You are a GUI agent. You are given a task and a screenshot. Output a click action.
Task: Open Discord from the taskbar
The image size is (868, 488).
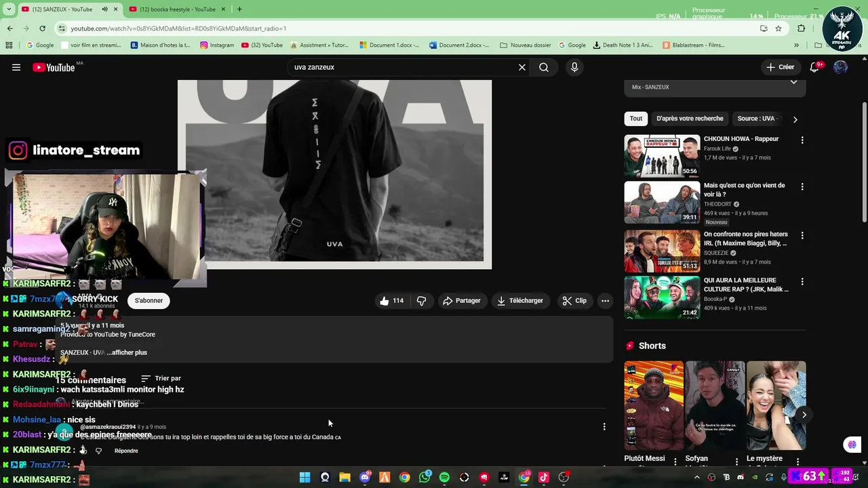click(365, 477)
